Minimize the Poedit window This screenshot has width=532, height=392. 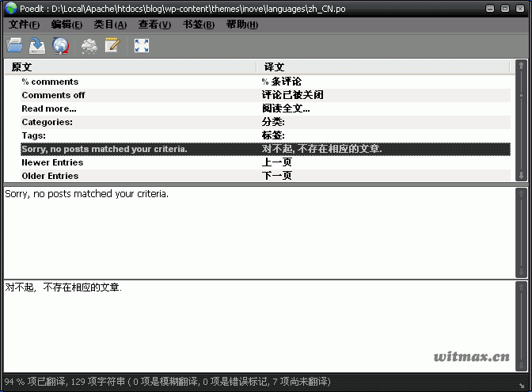coord(490,8)
